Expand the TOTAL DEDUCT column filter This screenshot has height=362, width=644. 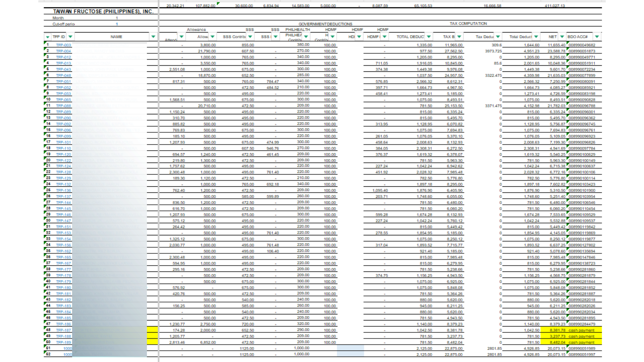point(429,37)
